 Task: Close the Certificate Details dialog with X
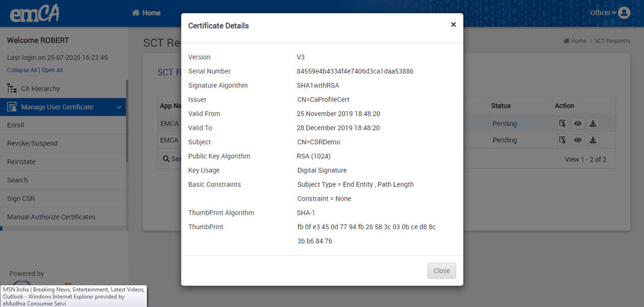coord(453,25)
